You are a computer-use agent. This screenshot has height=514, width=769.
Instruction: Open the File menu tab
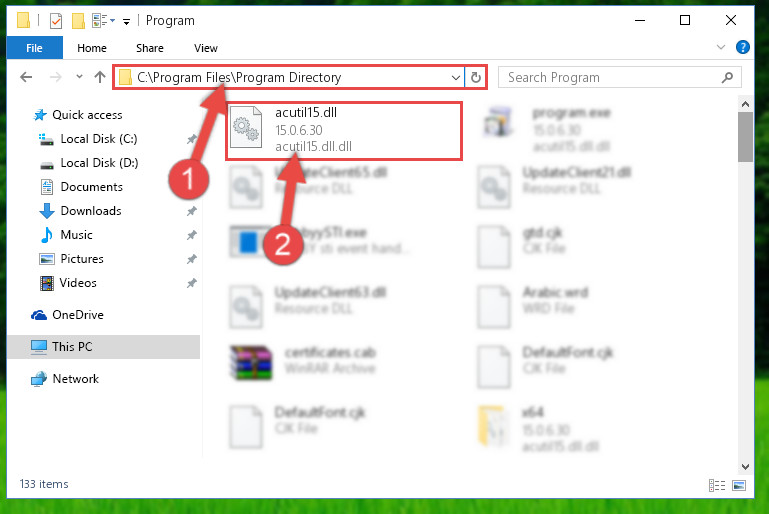pos(34,48)
